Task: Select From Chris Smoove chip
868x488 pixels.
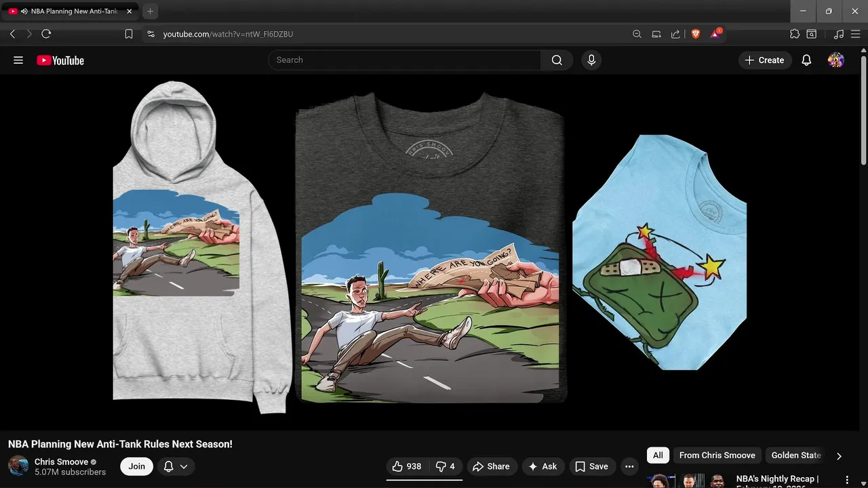Action: pos(717,455)
